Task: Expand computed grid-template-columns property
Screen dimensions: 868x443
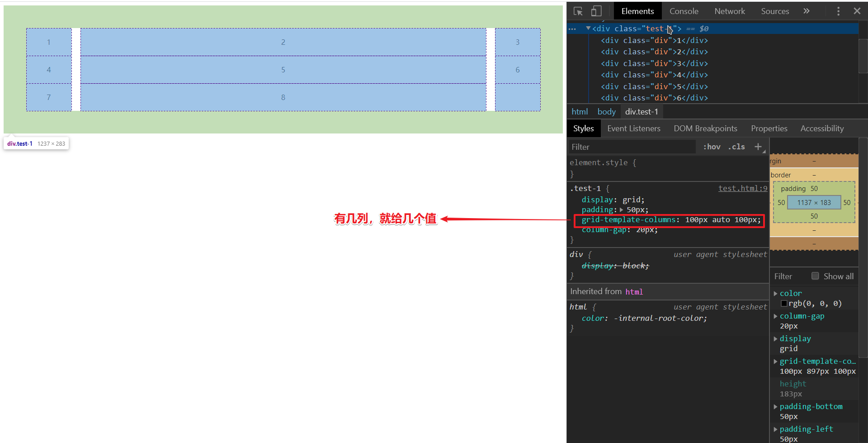Action: pos(775,362)
